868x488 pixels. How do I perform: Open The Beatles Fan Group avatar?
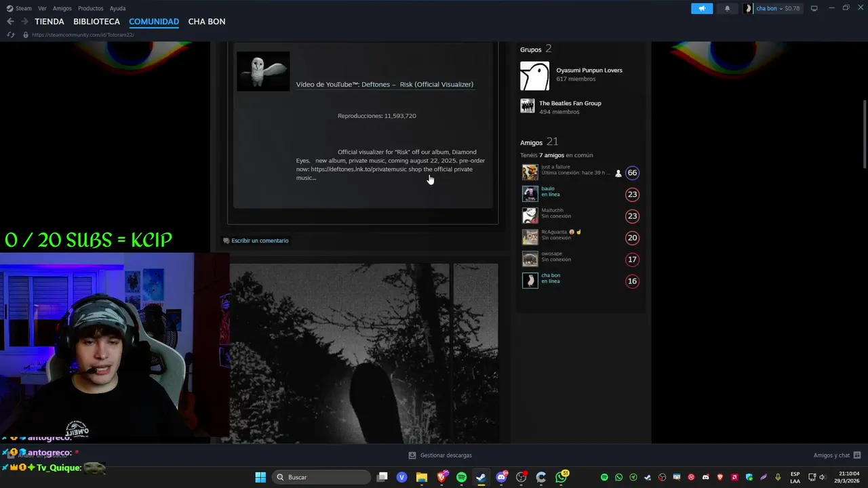click(528, 106)
